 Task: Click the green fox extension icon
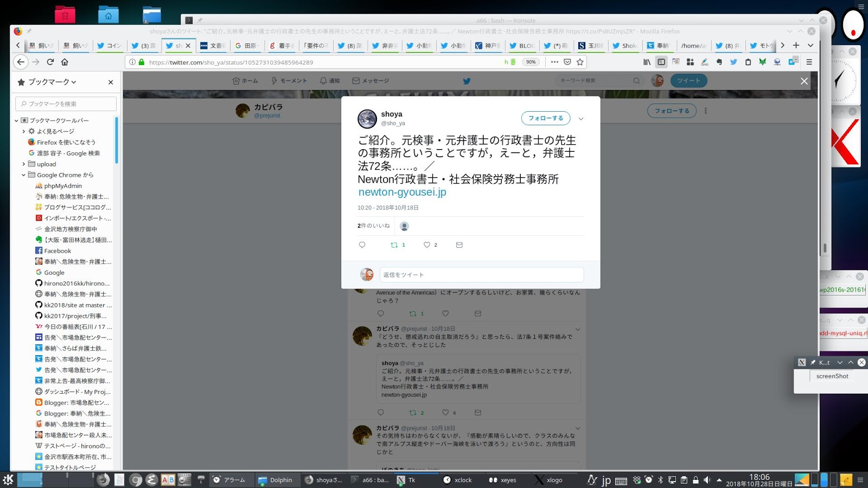pos(762,62)
